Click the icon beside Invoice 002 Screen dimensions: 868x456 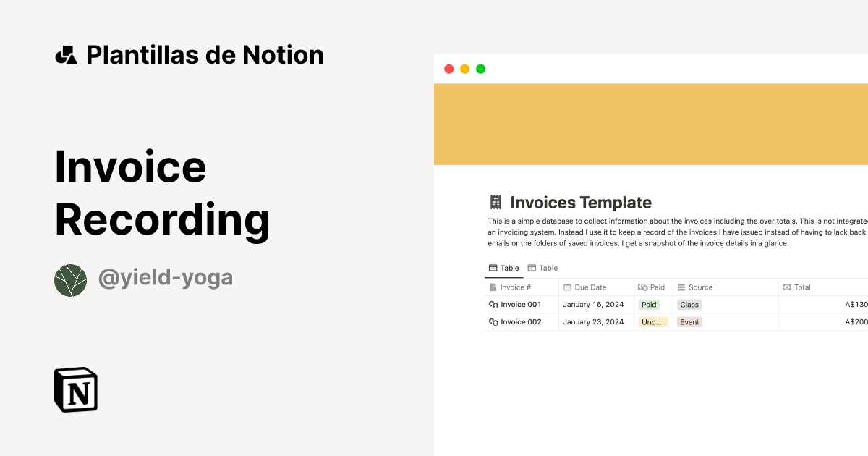tap(493, 322)
